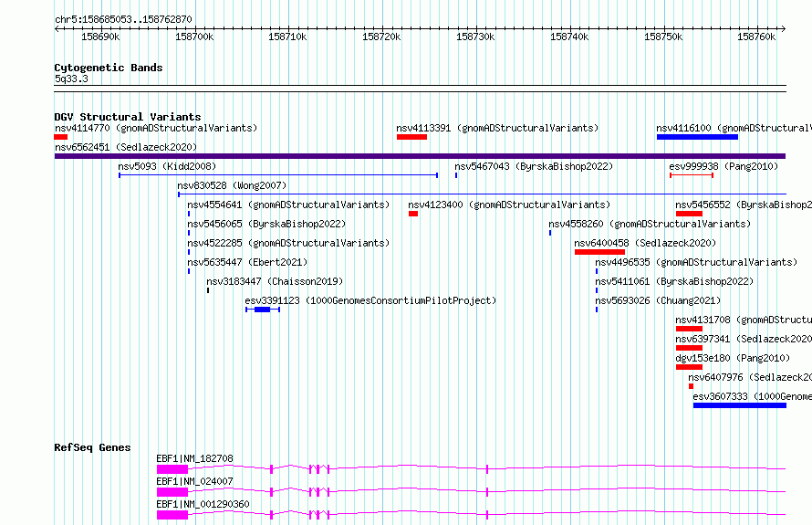Open nsv5093 (Kidd2008) variant label

[167, 166]
